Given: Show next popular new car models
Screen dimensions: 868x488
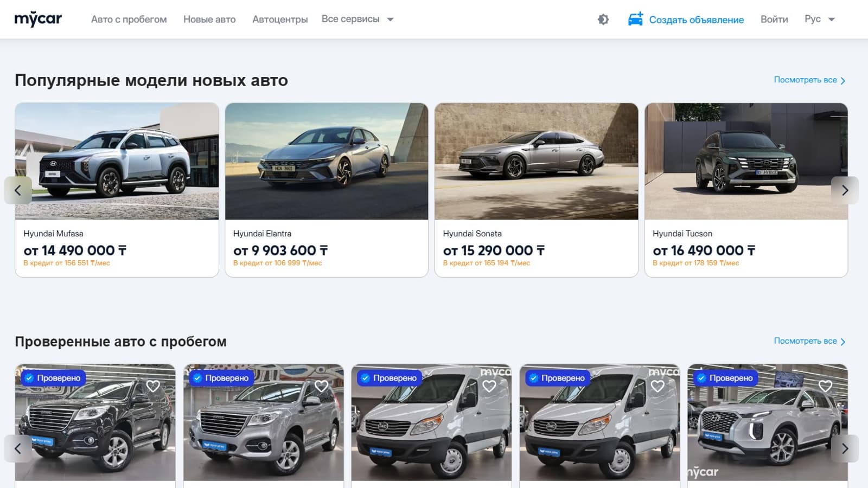Looking at the screenshot, I should pos(845,190).
